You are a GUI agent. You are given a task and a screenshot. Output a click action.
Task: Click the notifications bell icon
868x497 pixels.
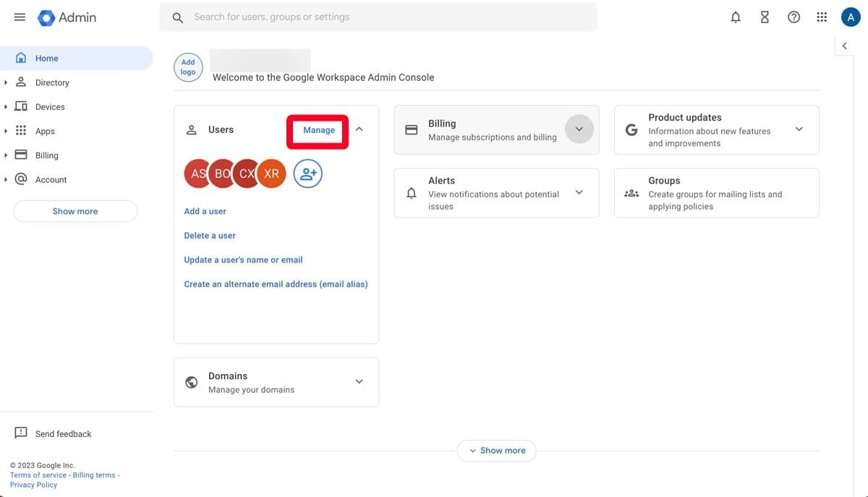pyautogui.click(x=735, y=16)
